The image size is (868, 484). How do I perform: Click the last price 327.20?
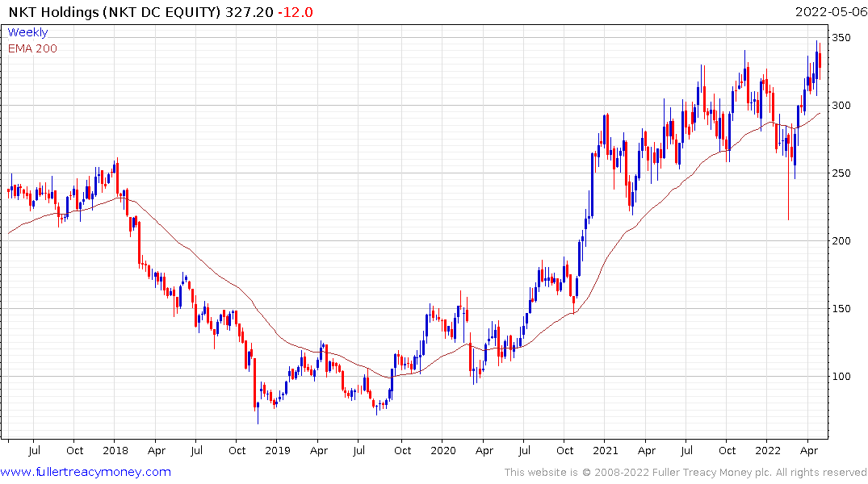[x=249, y=12]
